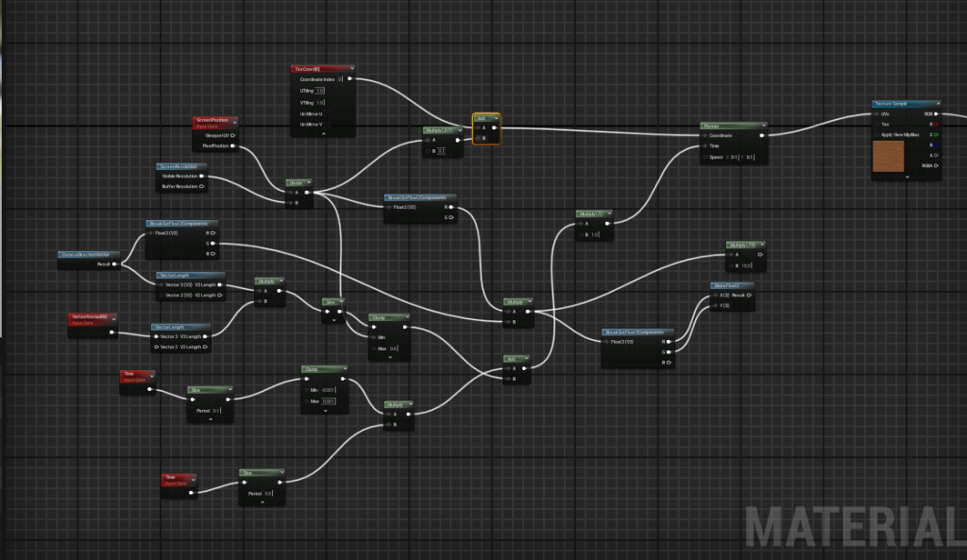Click the Panner's Time input pin
Viewport: 967px width, 560px height.
[x=704, y=146]
